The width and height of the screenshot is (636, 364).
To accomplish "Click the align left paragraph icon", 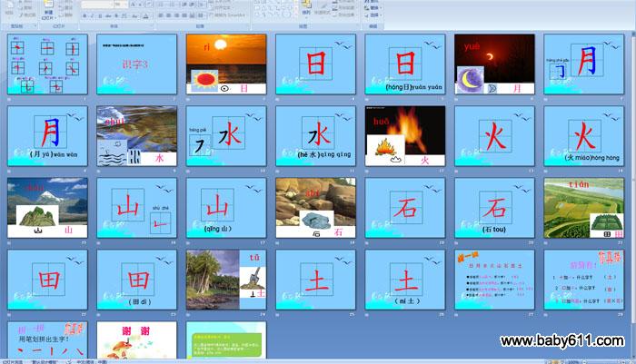I will [x=161, y=15].
